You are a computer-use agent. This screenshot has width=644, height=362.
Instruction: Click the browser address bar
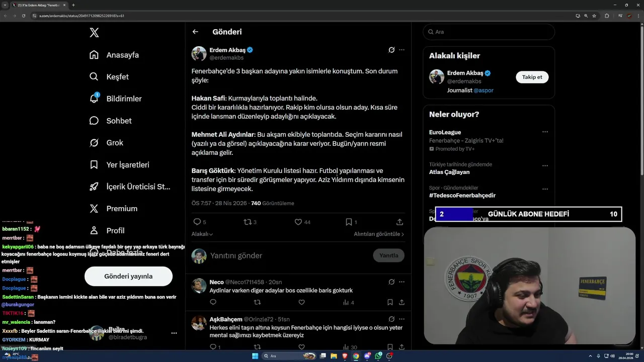point(302,16)
